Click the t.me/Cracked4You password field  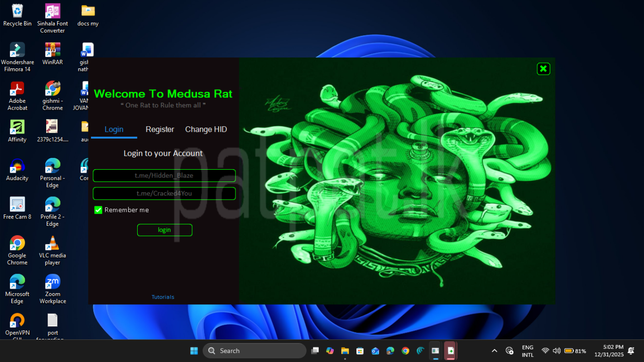(x=164, y=194)
